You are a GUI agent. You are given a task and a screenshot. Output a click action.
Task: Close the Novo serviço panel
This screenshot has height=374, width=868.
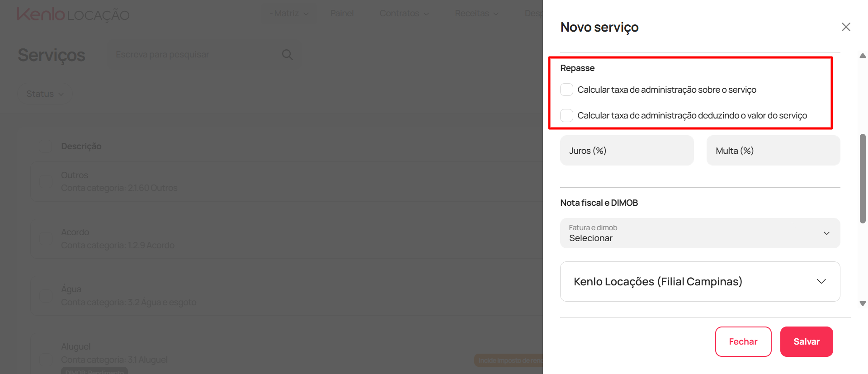pyautogui.click(x=846, y=27)
